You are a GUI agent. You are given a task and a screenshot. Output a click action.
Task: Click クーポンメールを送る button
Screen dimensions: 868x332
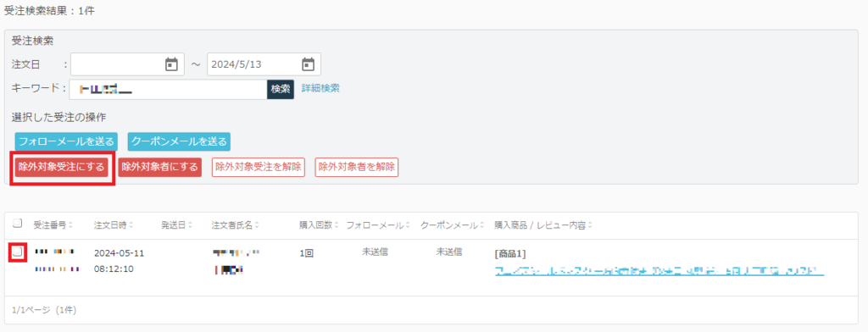tap(180, 141)
